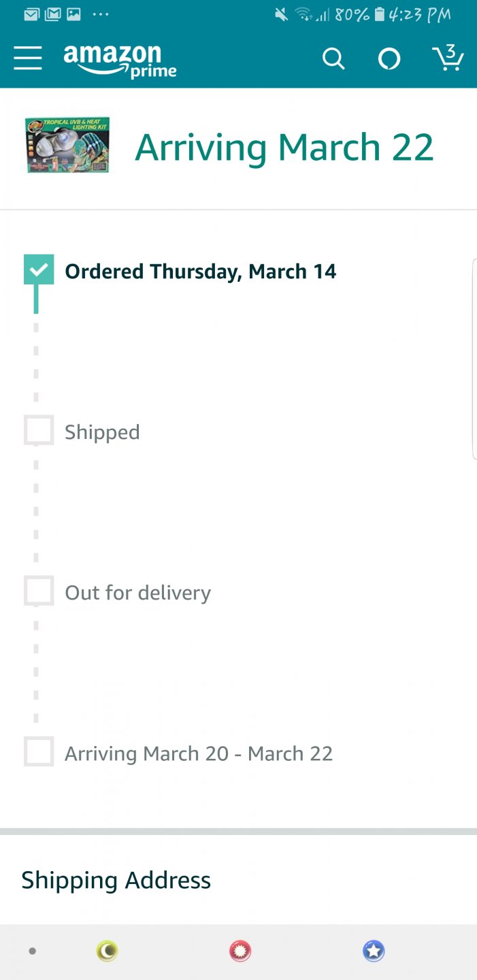The height and width of the screenshot is (980, 477).
Task: Select the checked Ordered step checkbox
Action: tap(39, 269)
